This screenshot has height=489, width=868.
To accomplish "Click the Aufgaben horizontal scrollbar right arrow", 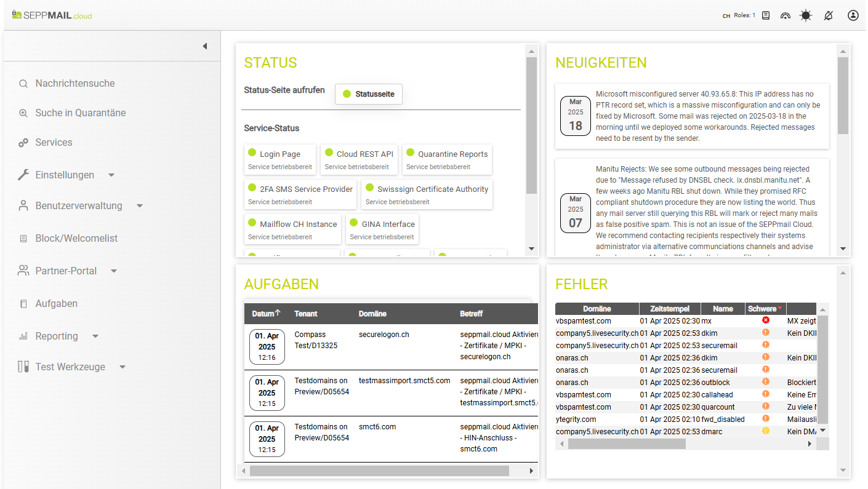I will 532,471.
